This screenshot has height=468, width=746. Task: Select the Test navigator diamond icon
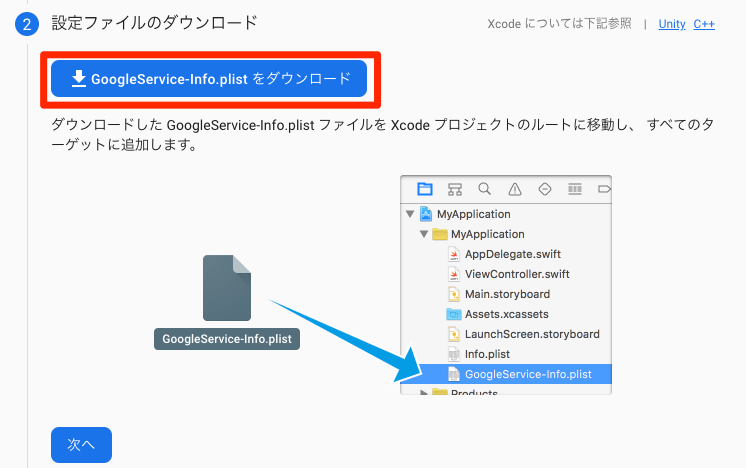[x=545, y=189]
